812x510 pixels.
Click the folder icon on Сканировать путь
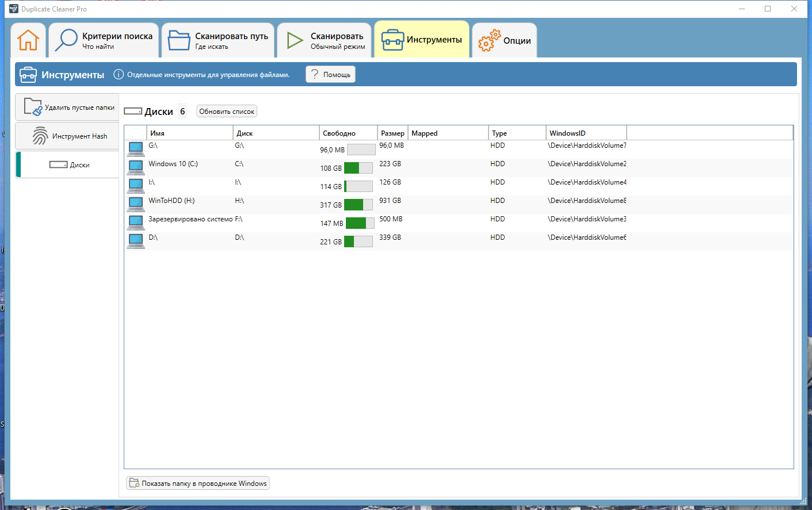click(x=179, y=40)
